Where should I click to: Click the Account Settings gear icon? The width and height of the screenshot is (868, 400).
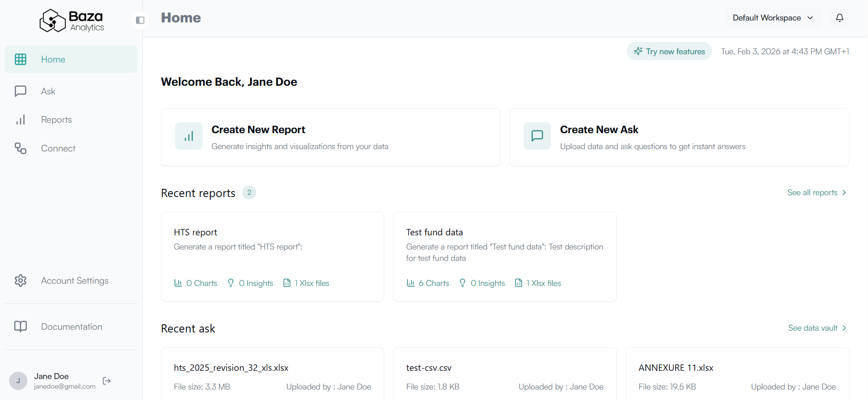click(21, 281)
